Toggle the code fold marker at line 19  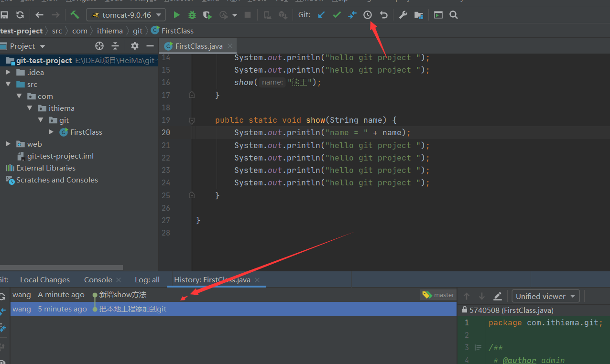click(x=192, y=120)
